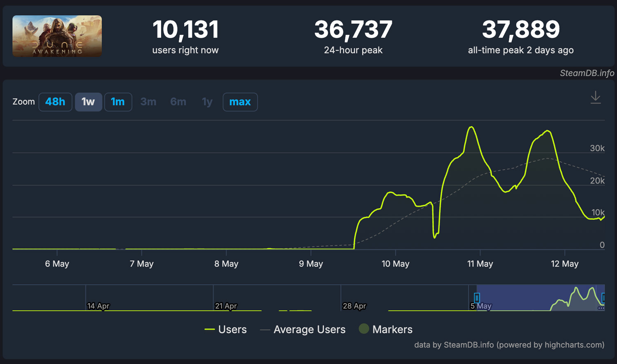This screenshot has height=364, width=617.
Task: Click the 20k y-axis label
Action: click(597, 181)
